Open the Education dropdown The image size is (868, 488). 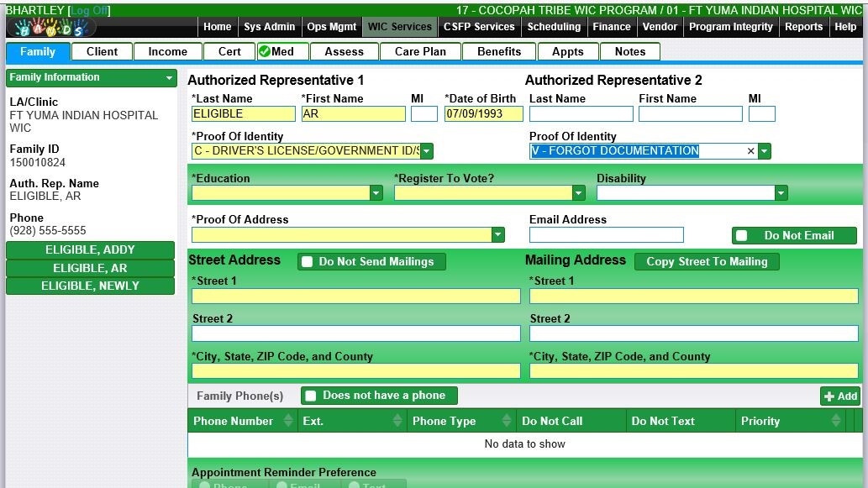[x=376, y=193]
